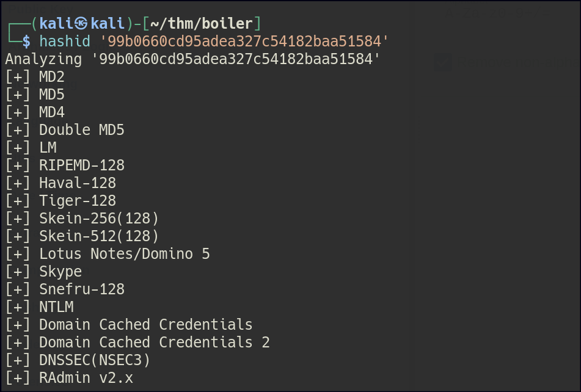The image size is (581, 392).
Task: Click the dollar sign prompt symbol
Action: click(x=26, y=42)
